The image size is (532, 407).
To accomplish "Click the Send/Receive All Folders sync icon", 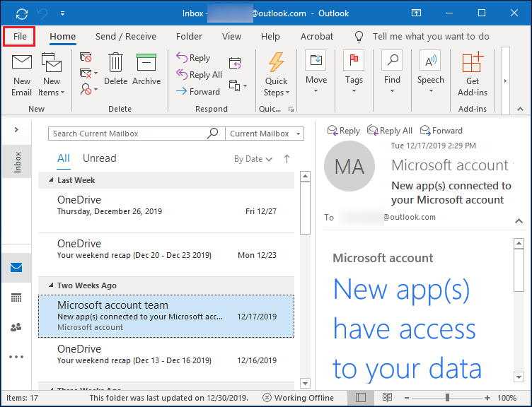I will point(22,13).
